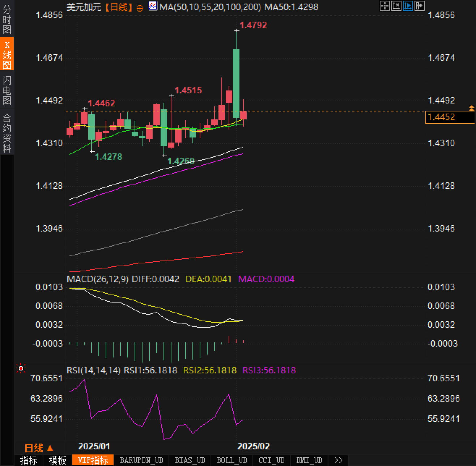
Task: Click the chart axis range icon
Action: pos(396,6)
